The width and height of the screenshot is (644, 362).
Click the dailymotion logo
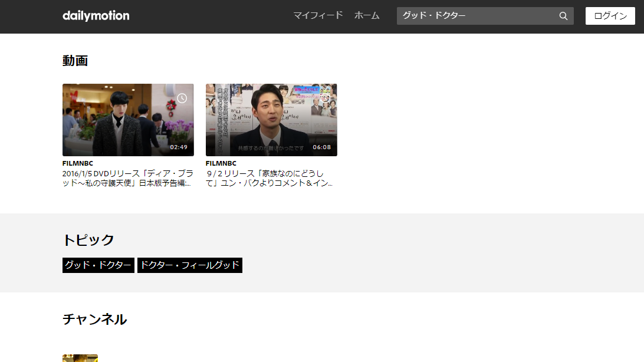96,15
